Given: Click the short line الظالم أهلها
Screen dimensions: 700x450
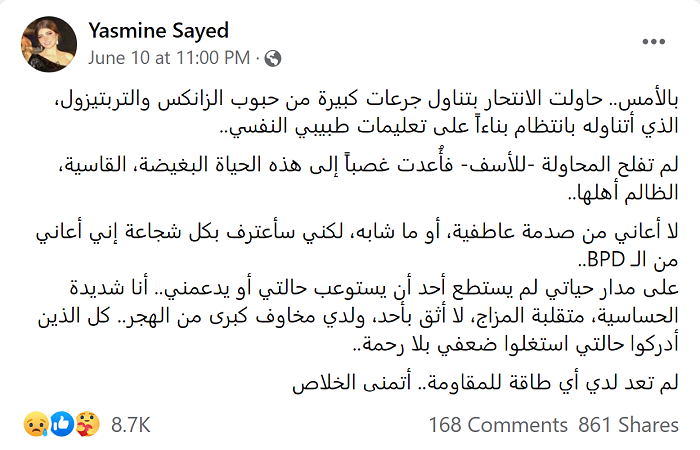Looking at the screenshot, I should tap(623, 193).
